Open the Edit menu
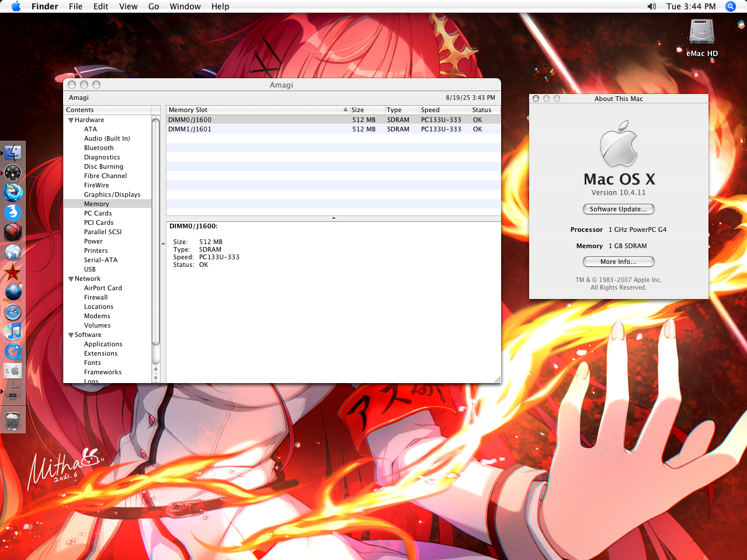The height and width of the screenshot is (560, 747). (x=101, y=6)
